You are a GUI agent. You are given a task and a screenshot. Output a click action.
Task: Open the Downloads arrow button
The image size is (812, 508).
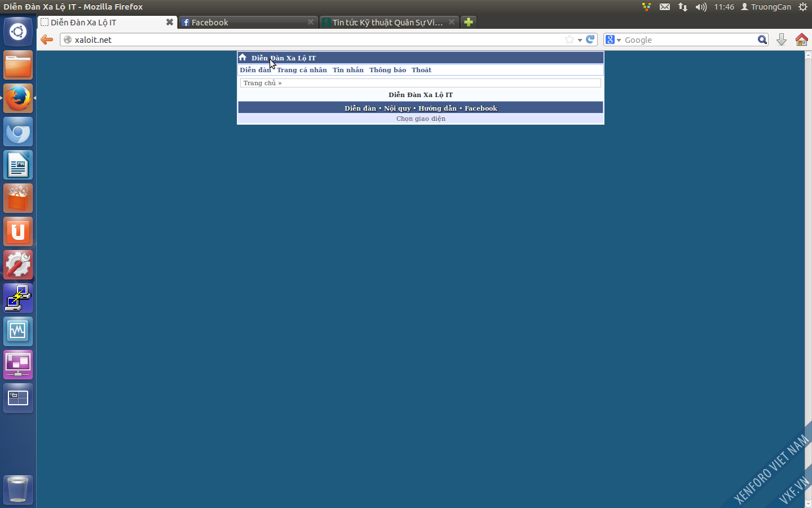tap(782, 40)
